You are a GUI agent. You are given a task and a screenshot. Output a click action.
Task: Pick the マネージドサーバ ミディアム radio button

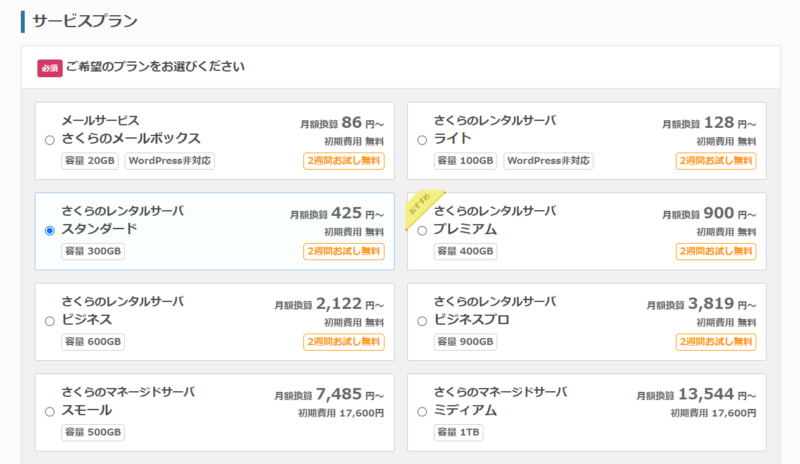coord(421,411)
